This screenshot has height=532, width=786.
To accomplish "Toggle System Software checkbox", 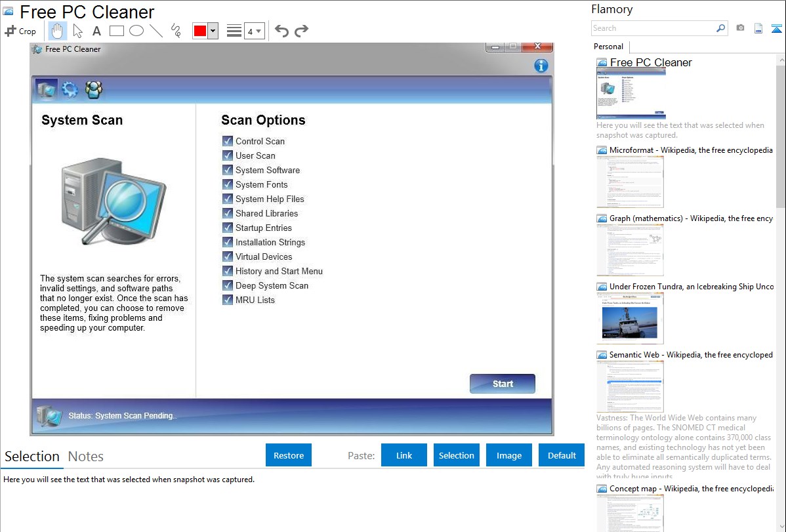I will [x=228, y=170].
